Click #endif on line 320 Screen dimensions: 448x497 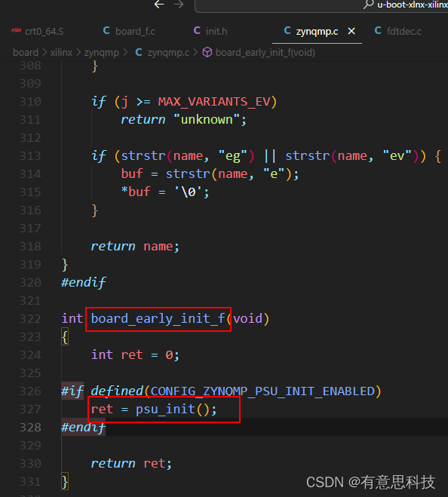point(84,283)
